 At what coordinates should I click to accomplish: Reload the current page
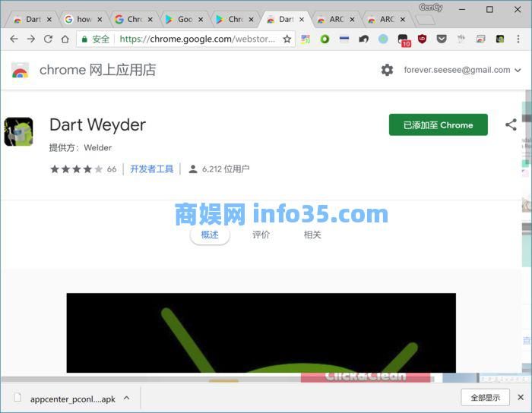pyautogui.click(x=48, y=39)
